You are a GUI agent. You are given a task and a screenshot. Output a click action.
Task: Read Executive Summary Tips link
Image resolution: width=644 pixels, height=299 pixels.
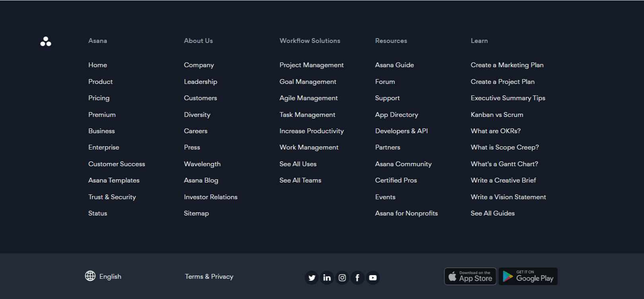508,98
